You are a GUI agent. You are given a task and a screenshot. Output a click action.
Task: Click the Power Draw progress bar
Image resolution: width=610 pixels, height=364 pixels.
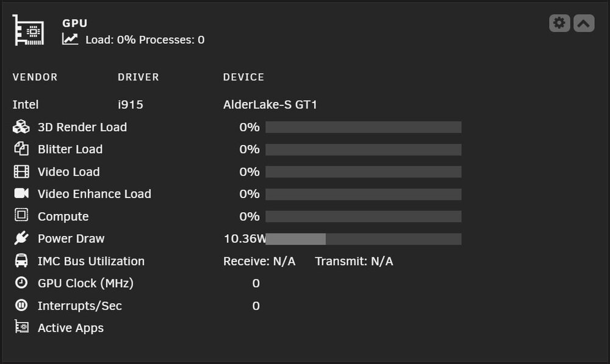coord(364,239)
